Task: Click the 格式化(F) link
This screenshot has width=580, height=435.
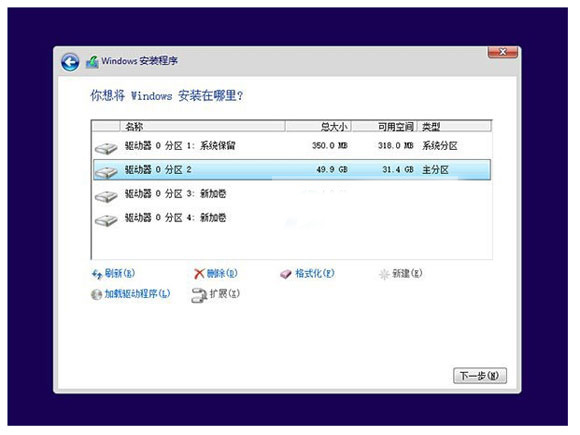Action: pyautogui.click(x=315, y=273)
